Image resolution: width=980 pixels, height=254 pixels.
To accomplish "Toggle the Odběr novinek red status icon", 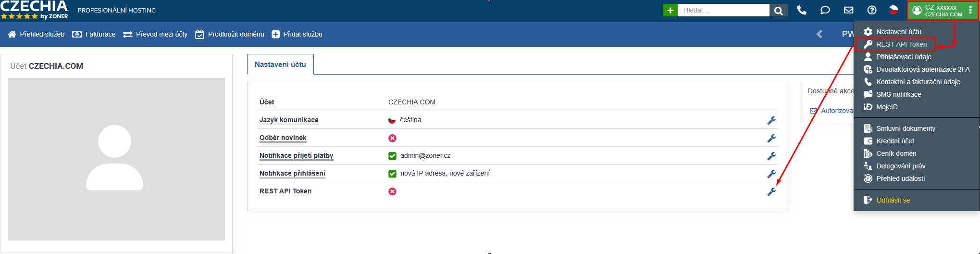I will (392, 138).
